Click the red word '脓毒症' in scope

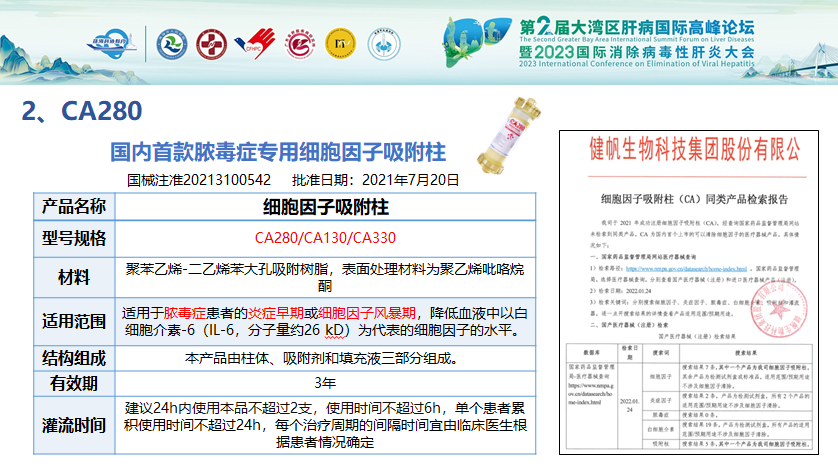pos(184,313)
